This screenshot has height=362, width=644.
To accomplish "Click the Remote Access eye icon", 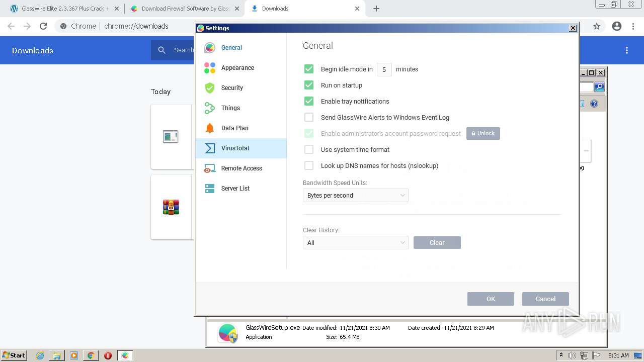I will [210, 169].
